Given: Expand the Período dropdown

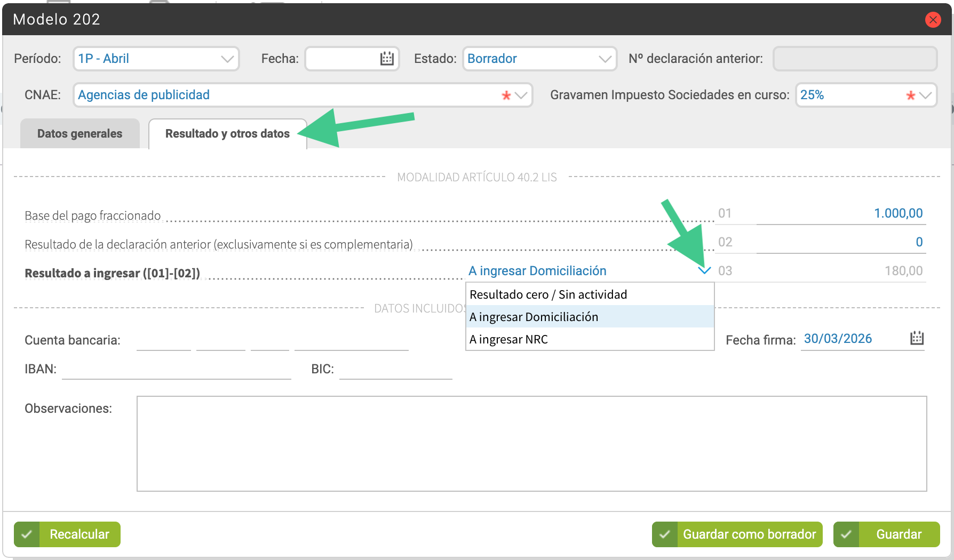Looking at the screenshot, I should pyautogui.click(x=227, y=59).
